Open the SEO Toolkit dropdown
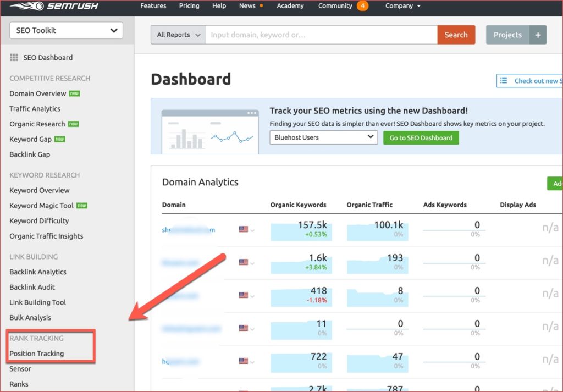Image resolution: width=563 pixels, height=392 pixels. click(x=66, y=30)
